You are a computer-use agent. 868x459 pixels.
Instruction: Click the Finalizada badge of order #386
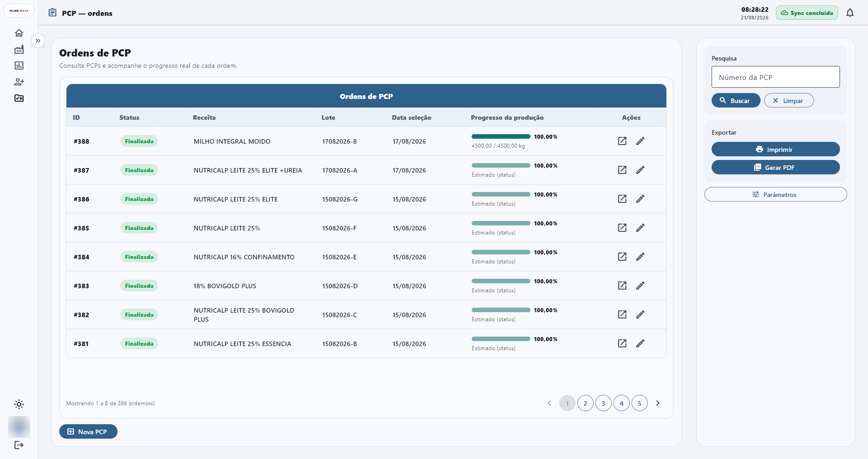[139, 199]
